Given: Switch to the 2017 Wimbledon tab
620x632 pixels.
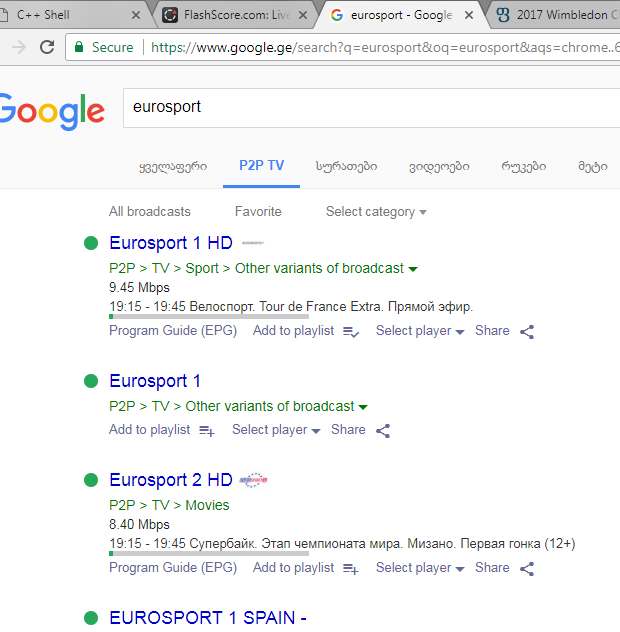Looking at the screenshot, I should click(556, 15).
